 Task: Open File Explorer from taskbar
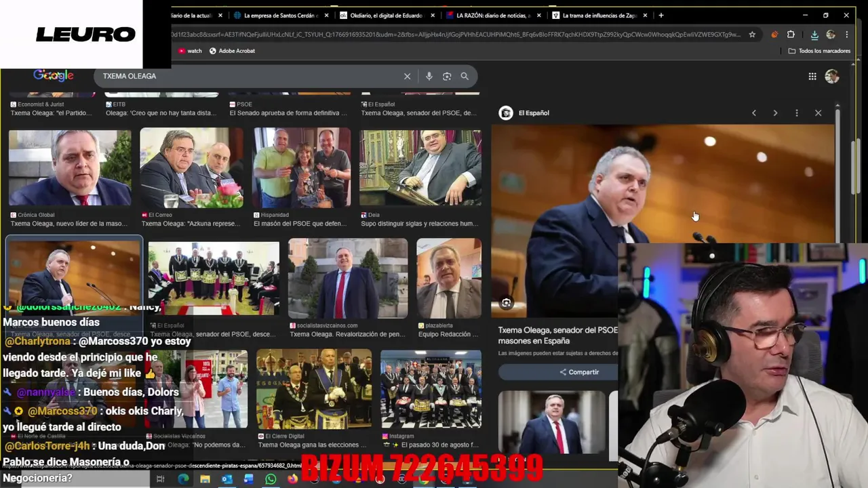click(205, 479)
